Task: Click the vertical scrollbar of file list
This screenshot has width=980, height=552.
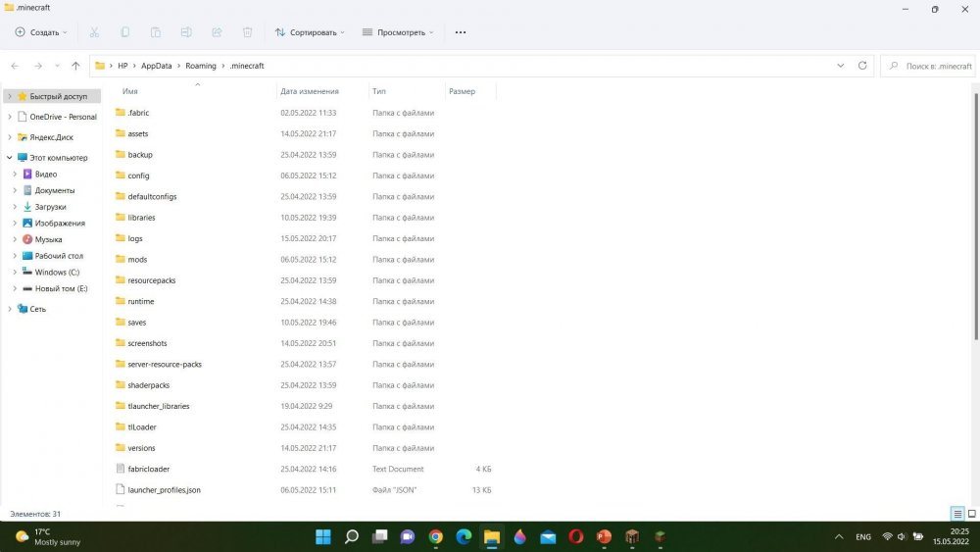Action: coord(976,217)
